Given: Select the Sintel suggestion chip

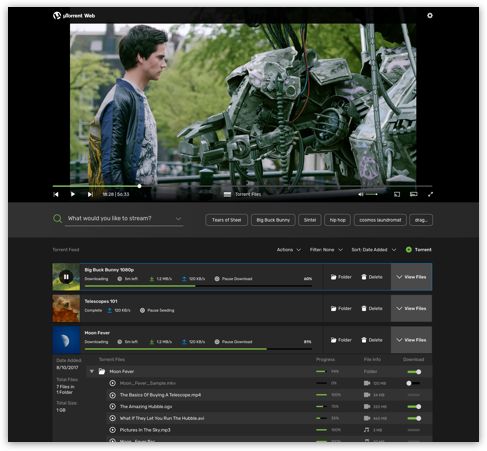Looking at the screenshot, I should (x=310, y=220).
